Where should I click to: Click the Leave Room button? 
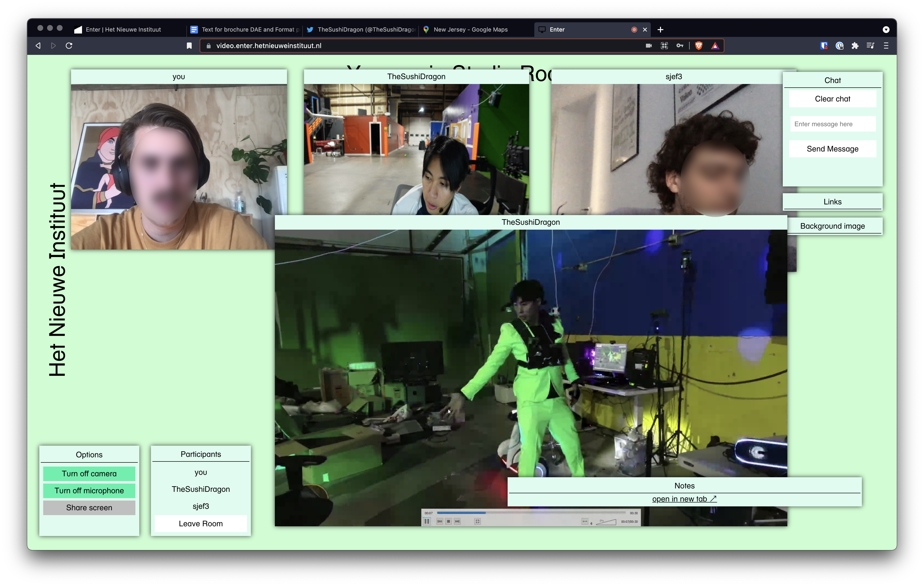point(201,523)
